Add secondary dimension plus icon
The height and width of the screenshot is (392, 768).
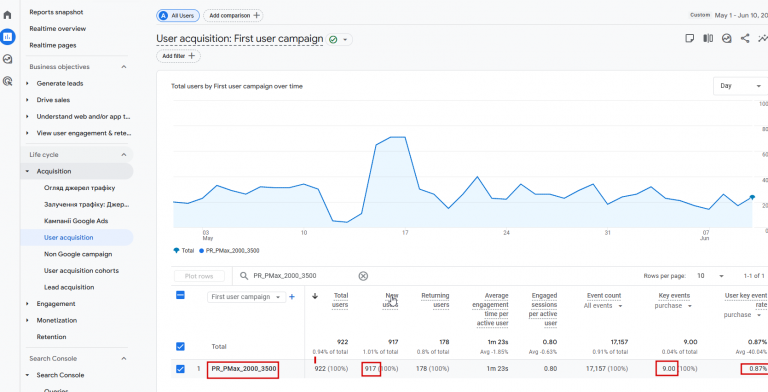[292, 297]
